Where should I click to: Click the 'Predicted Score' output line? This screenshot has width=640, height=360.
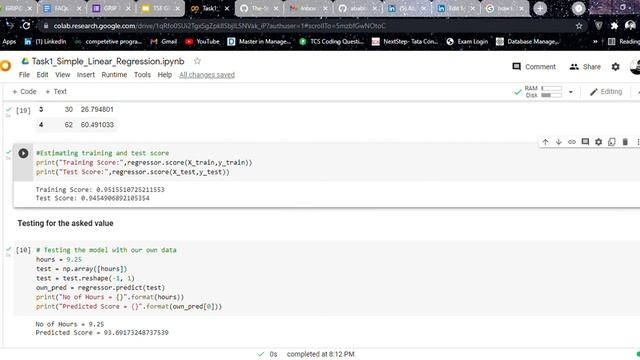102,333
